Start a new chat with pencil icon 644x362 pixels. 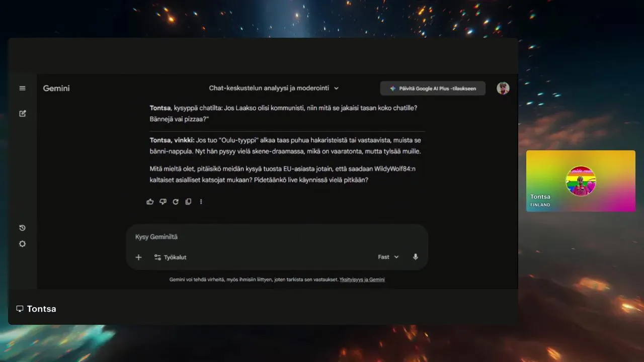tap(22, 114)
